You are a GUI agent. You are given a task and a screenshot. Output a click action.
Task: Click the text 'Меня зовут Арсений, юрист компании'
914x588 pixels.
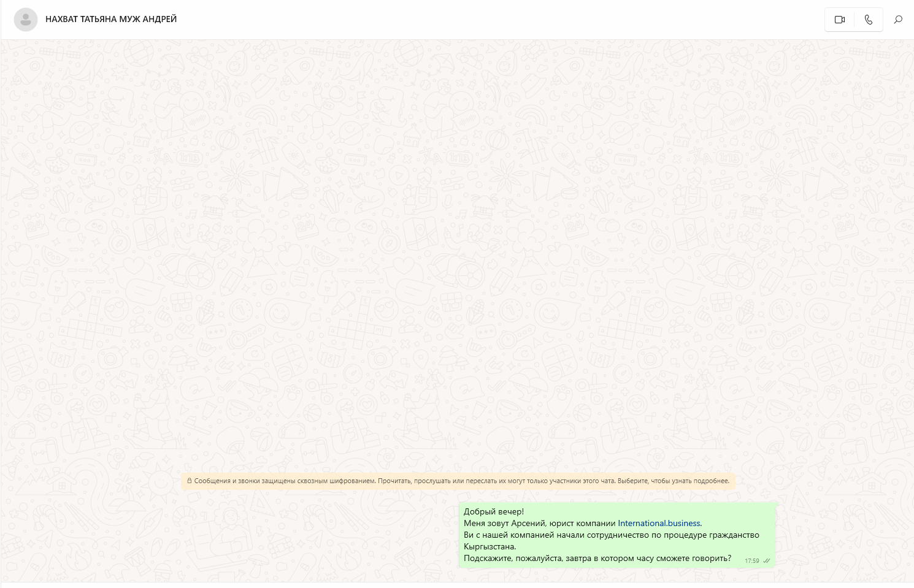click(539, 523)
